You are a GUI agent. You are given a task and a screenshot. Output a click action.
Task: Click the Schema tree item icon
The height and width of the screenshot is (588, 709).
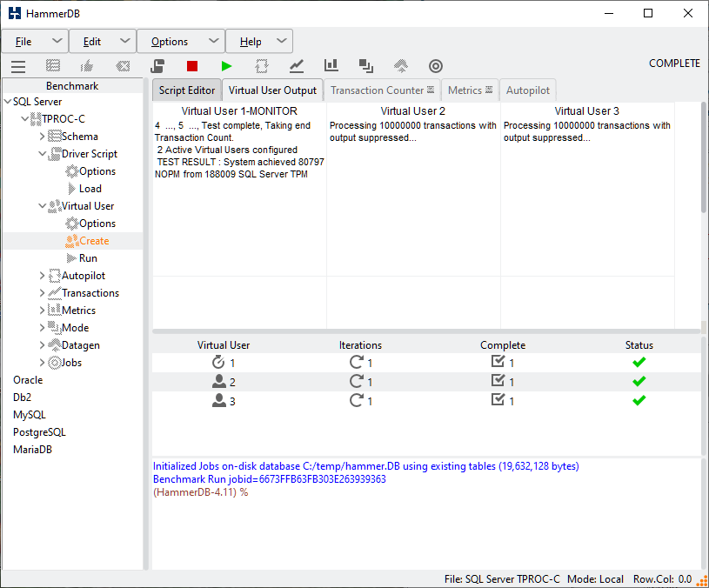(x=54, y=136)
